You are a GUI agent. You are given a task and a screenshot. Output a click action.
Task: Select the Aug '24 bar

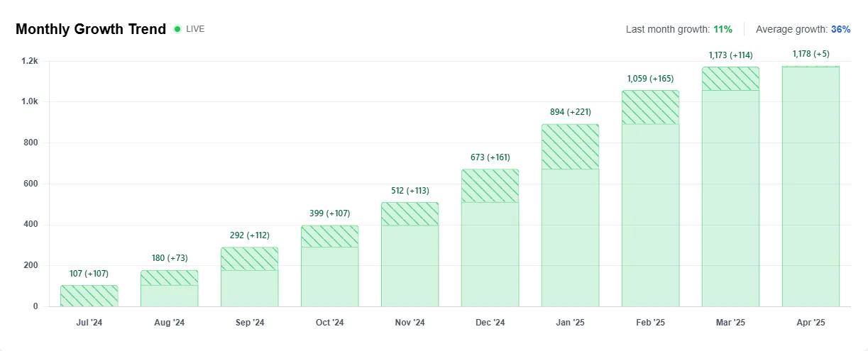coord(169,288)
